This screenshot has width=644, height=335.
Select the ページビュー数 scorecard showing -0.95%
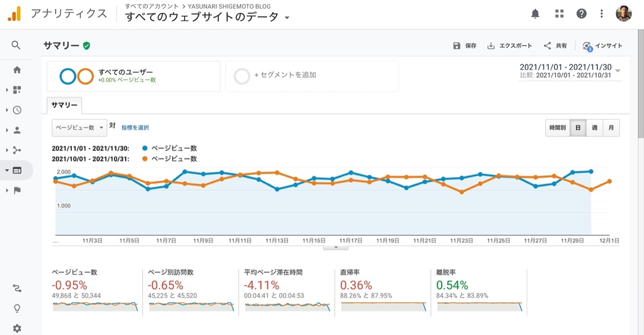pyautogui.click(x=94, y=292)
